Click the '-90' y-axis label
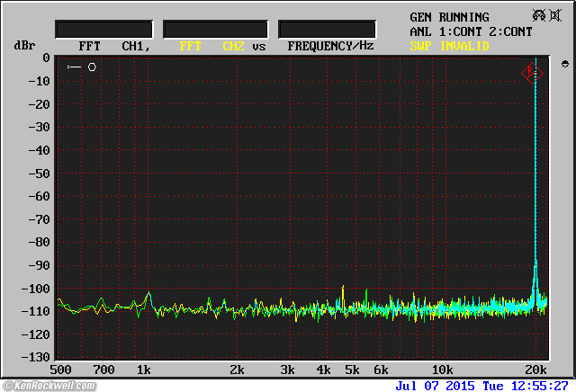This screenshot has height=392, width=576. tap(39, 265)
